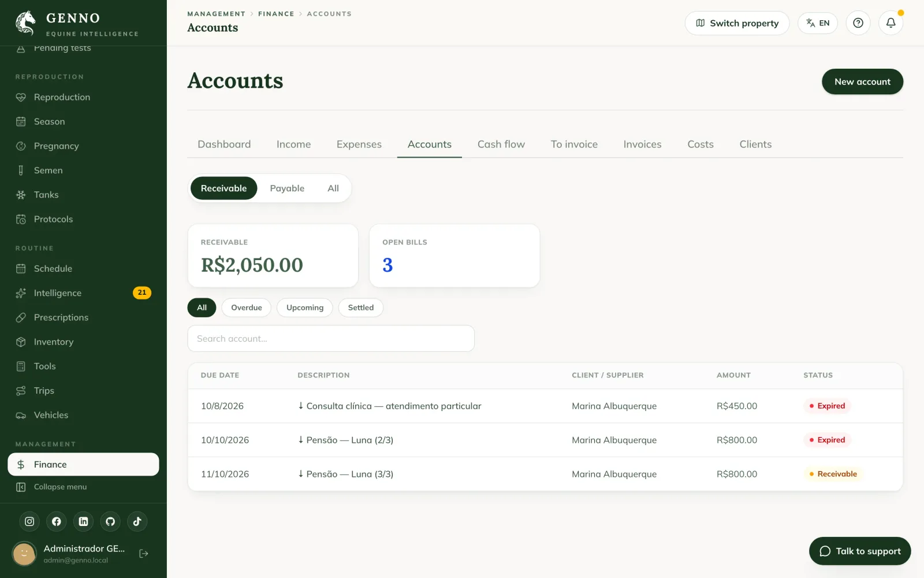This screenshot has height=578, width=924.
Task: Open the Schedule page
Action: point(83,269)
